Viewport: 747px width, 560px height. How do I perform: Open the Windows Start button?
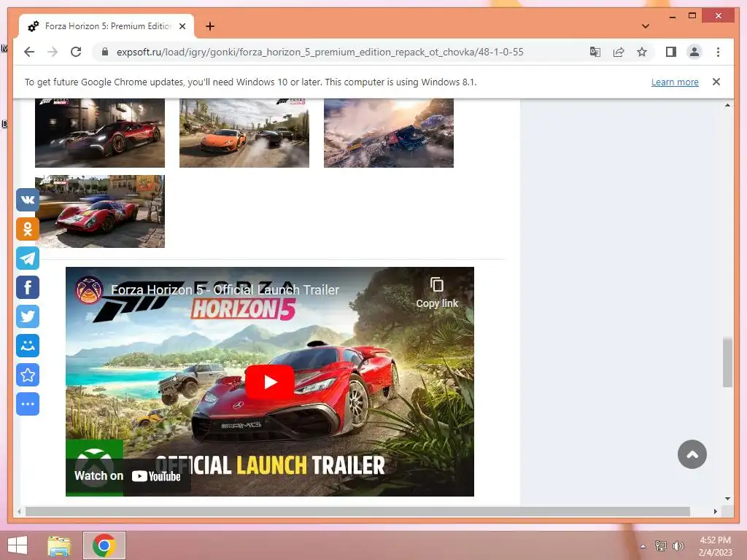point(18,545)
